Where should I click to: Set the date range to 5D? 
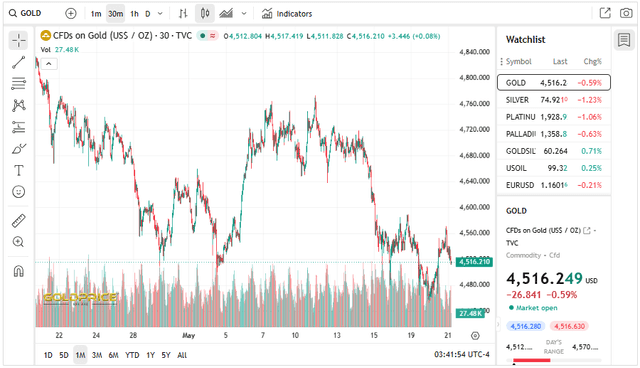click(64, 355)
